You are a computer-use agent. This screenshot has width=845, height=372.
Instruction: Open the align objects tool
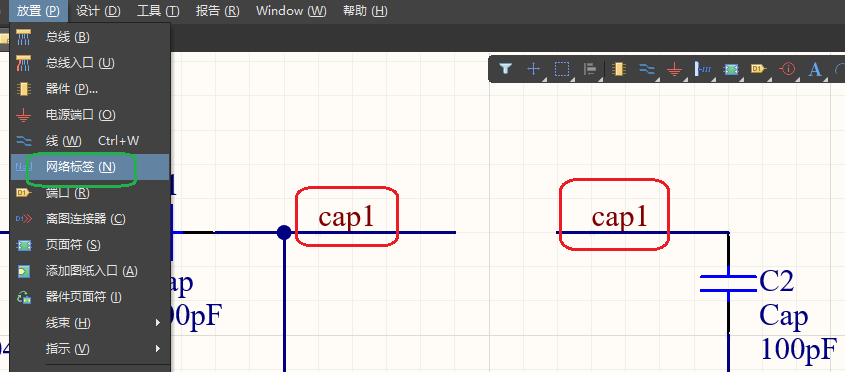point(591,69)
